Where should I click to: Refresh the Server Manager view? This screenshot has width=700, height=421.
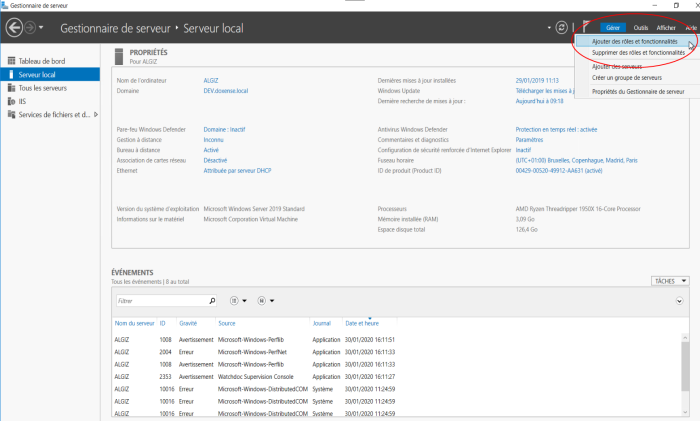[562, 28]
